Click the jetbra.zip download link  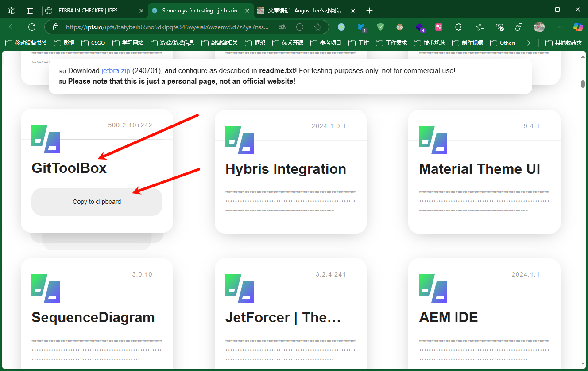coord(116,70)
